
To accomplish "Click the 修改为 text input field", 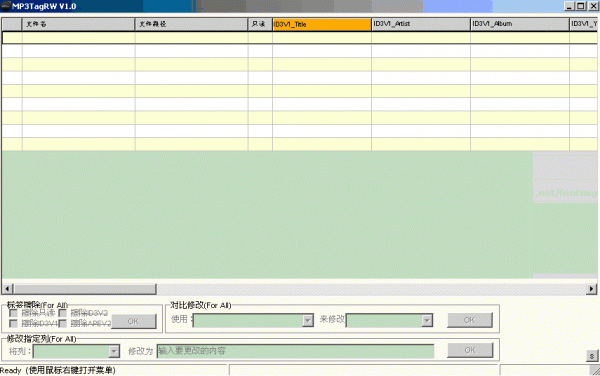I will (x=295, y=351).
